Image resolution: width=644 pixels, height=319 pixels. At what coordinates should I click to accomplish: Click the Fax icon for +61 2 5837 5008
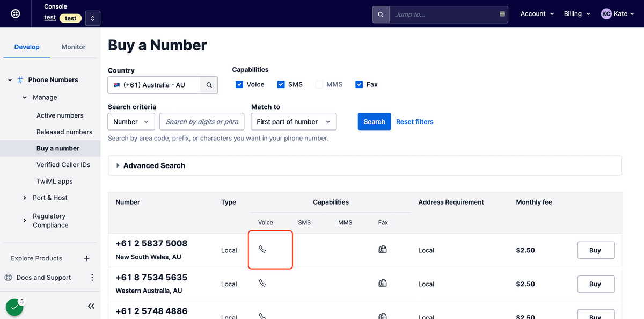[383, 249]
